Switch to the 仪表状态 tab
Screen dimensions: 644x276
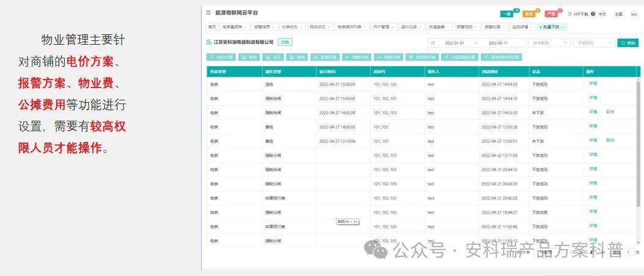(x=293, y=27)
